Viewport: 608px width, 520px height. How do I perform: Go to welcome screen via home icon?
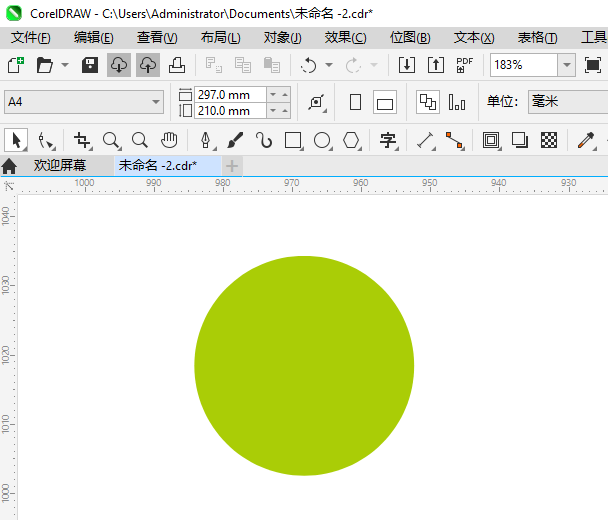(9, 166)
